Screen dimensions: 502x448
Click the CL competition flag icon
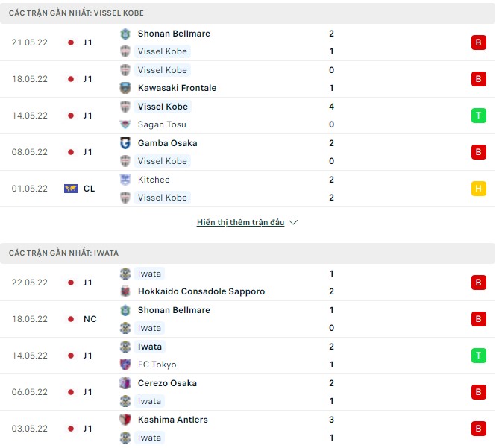[x=71, y=189]
